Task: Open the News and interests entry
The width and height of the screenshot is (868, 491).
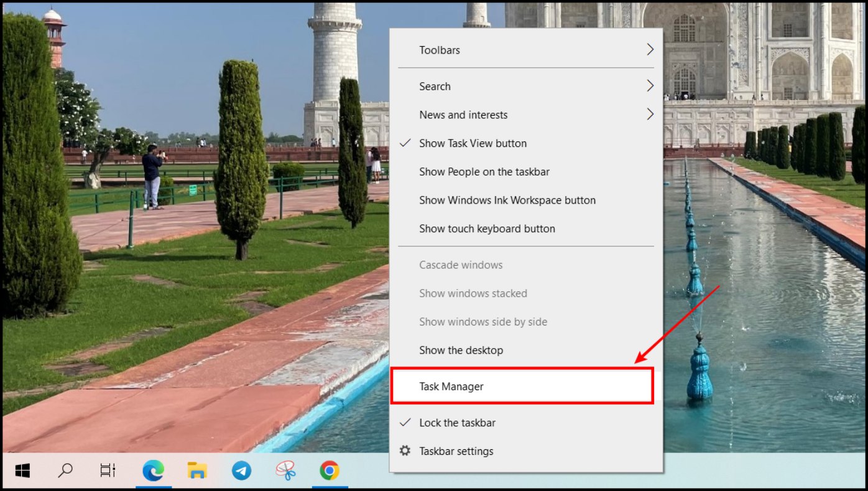Action: click(x=526, y=115)
